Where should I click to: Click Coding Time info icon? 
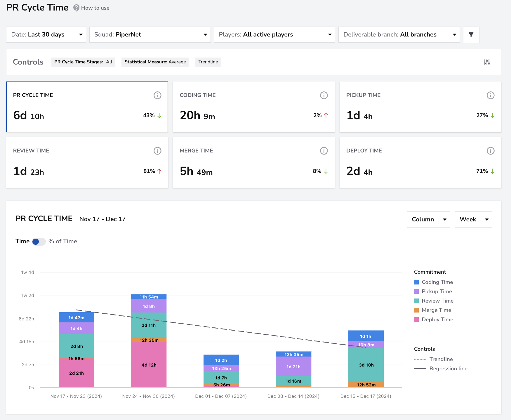[324, 95]
